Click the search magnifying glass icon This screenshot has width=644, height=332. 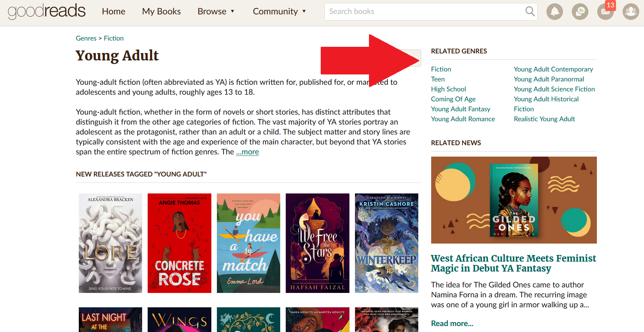[x=530, y=11]
